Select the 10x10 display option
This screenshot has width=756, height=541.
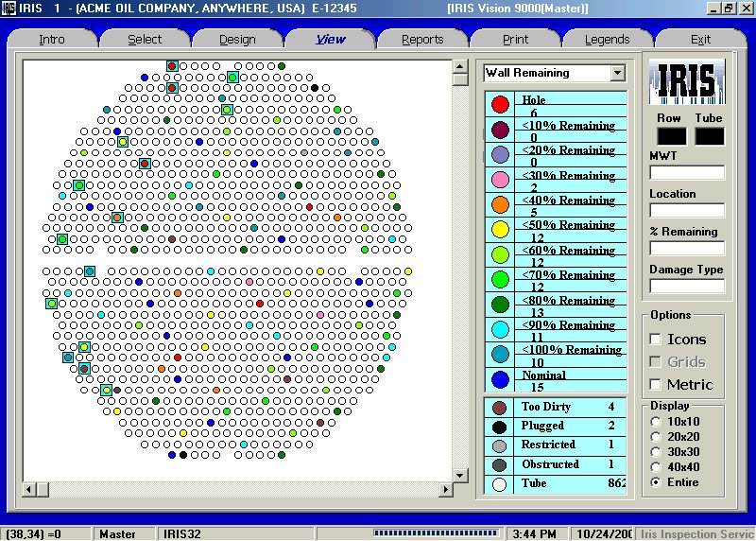(x=655, y=422)
